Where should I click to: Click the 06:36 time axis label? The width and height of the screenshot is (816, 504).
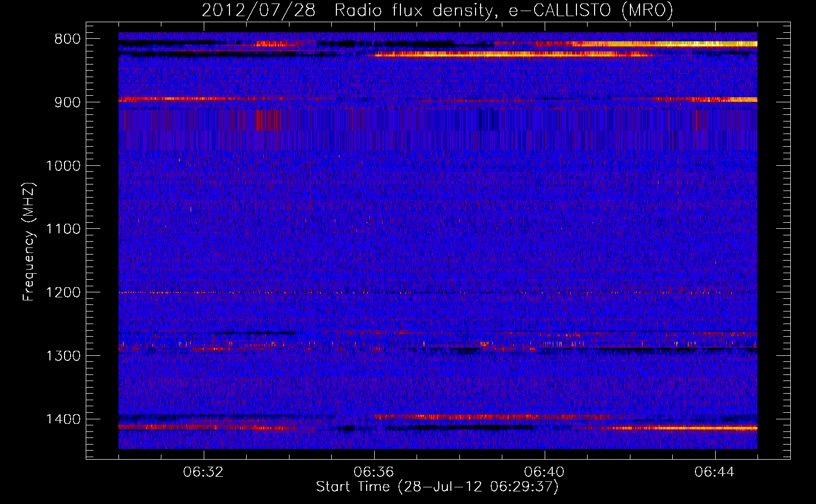[x=374, y=472]
